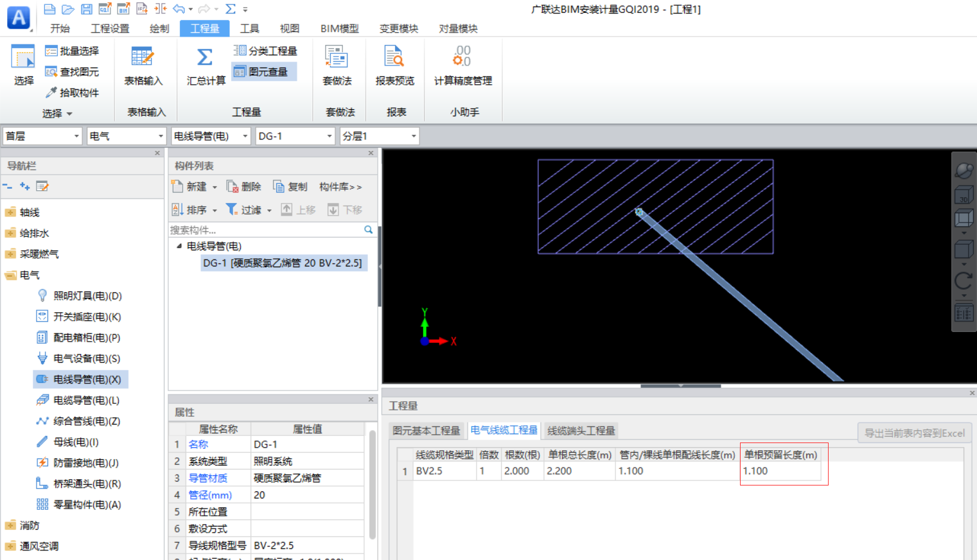977x560 pixels.
Task: Close the 导航栏 navigation panel
Action: click(x=157, y=153)
